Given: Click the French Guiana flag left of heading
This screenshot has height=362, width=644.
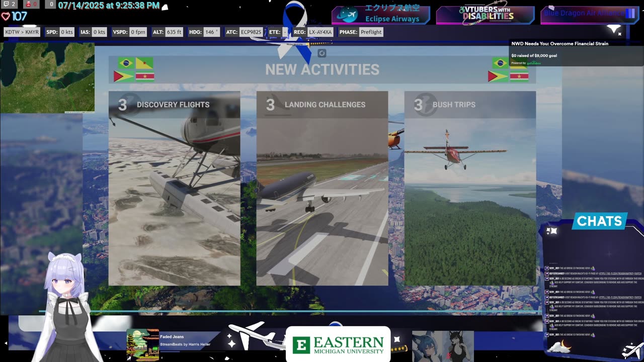Looking at the screenshot, I should point(145,63).
